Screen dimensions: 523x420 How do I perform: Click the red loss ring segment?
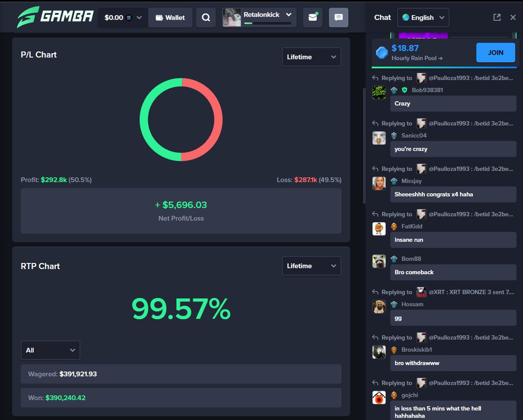click(218, 120)
